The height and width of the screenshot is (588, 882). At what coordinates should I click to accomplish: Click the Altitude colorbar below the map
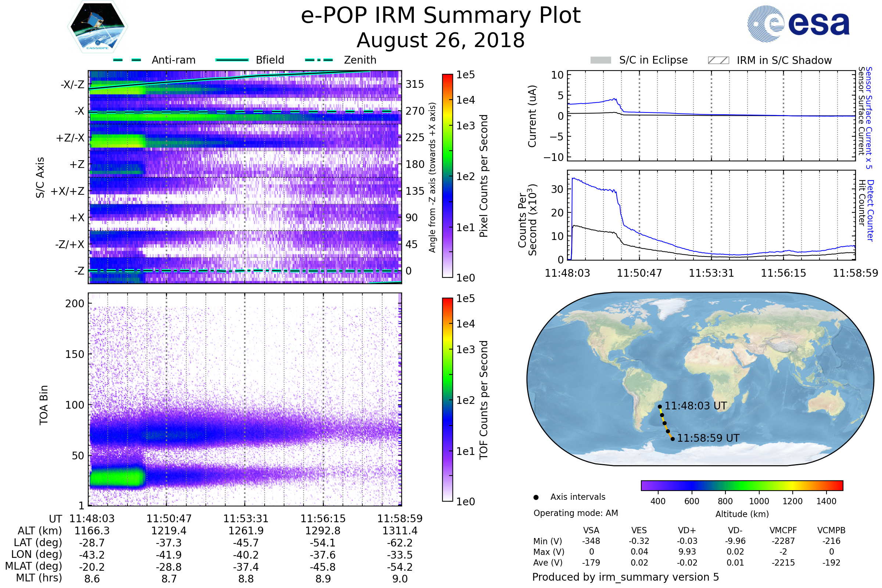click(x=742, y=485)
